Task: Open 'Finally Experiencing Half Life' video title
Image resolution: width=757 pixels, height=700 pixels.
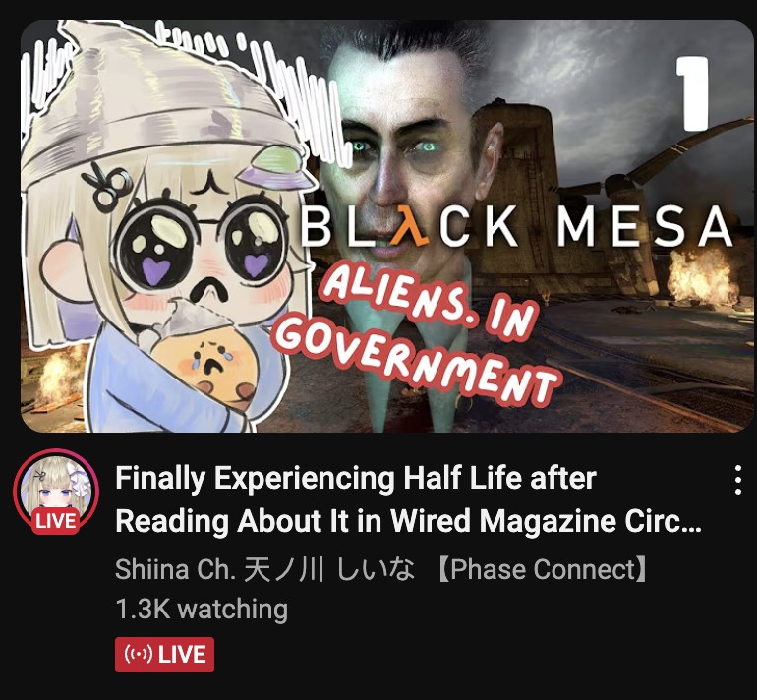Action: (x=356, y=479)
